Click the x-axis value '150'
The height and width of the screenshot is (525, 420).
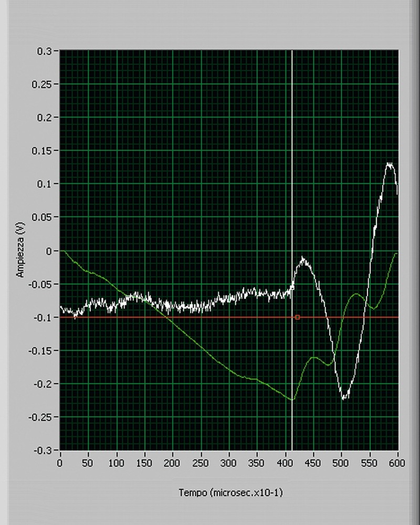pos(144,464)
